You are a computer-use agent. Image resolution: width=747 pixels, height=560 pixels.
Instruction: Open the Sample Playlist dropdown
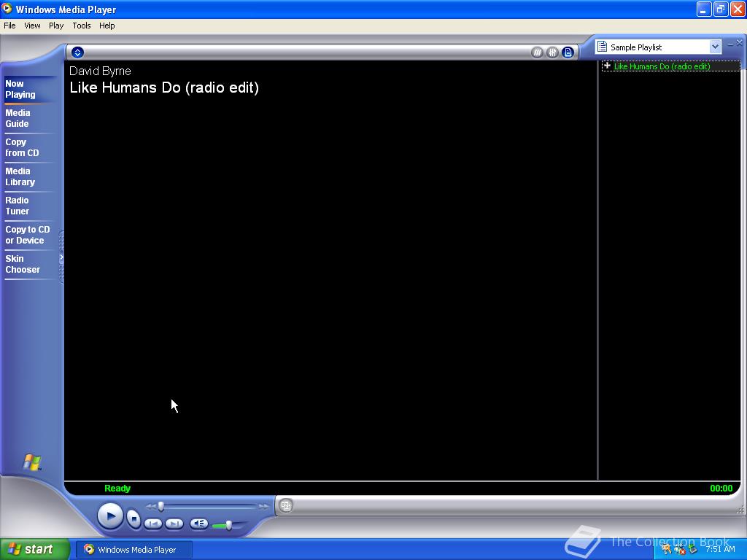point(715,47)
